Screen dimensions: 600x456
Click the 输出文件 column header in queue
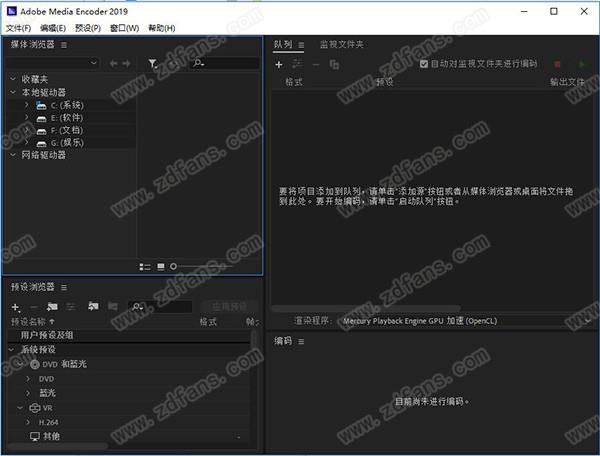click(567, 82)
